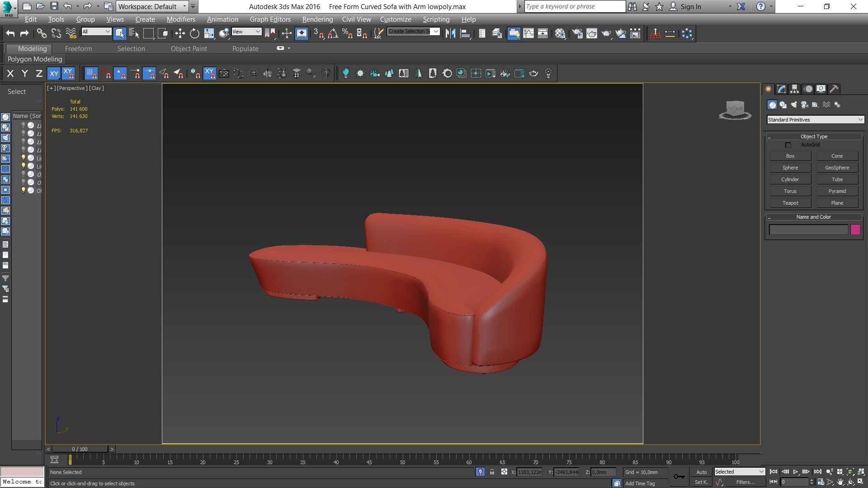Viewport: 868px width, 488px height.
Task: Click the viewport Perspective label
Action: (72, 88)
